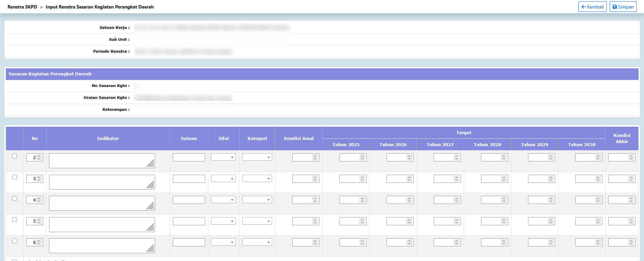Tick the checkbox for row number 3

pyautogui.click(x=15, y=177)
